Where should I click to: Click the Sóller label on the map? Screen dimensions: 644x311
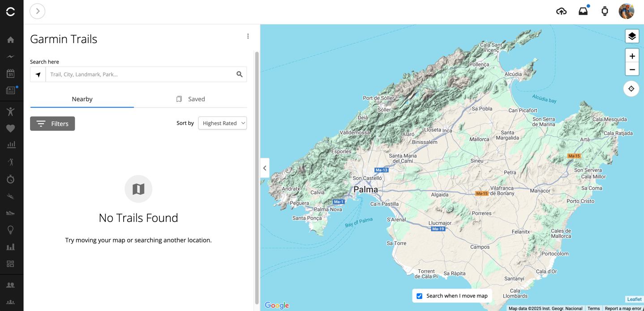point(384,110)
